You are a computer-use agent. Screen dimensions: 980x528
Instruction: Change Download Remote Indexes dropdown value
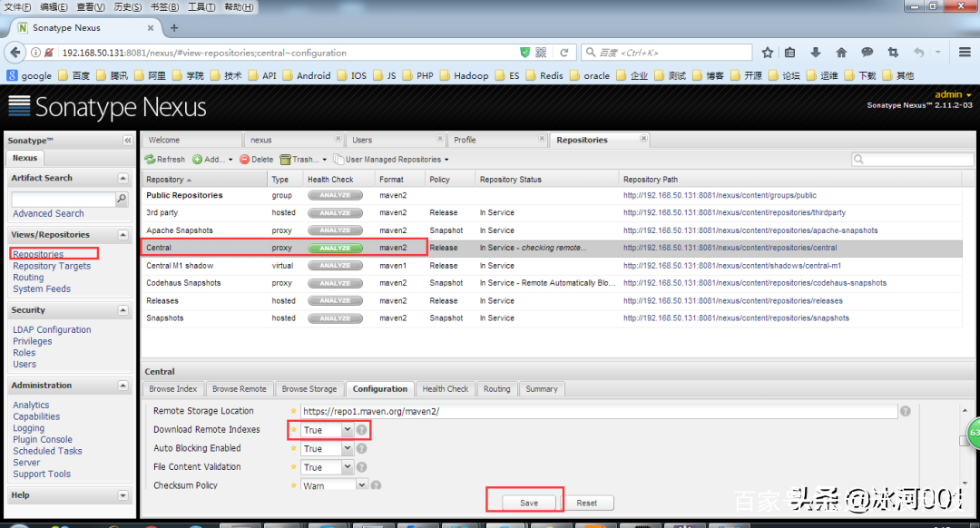point(347,430)
